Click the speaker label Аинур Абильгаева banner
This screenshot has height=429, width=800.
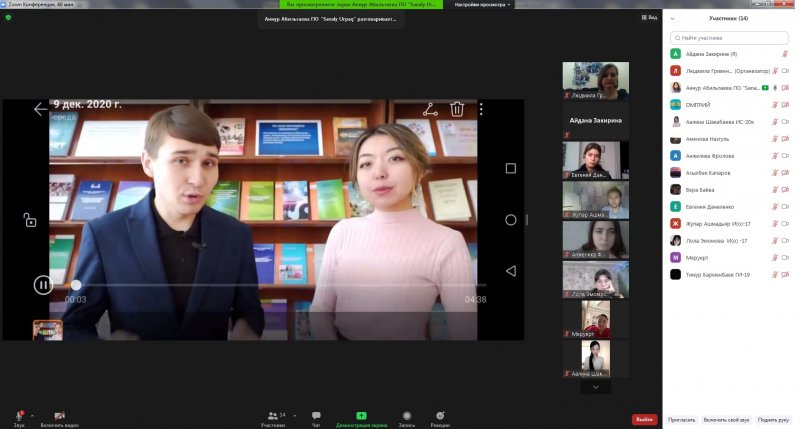[331, 19]
